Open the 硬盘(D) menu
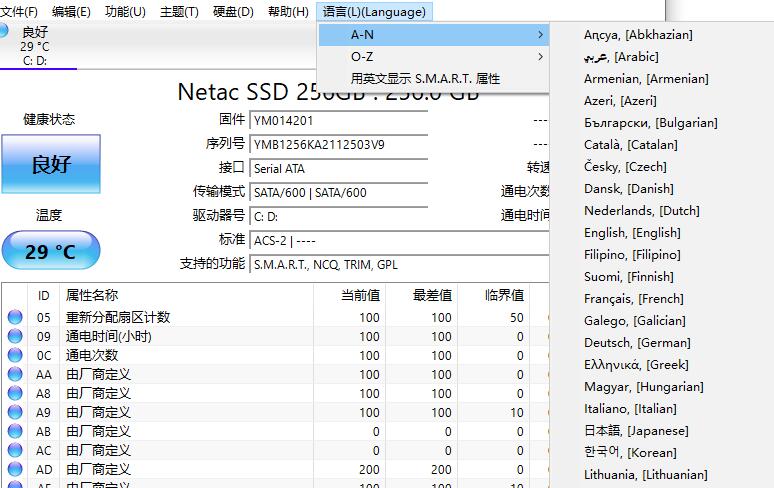Image resolution: width=774 pixels, height=488 pixels. tap(233, 11)
